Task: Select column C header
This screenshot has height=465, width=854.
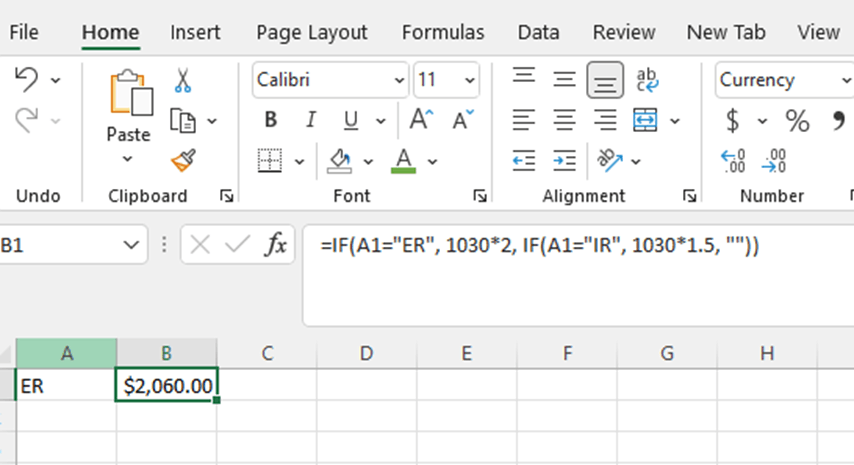Action: [x=267, y=353]
